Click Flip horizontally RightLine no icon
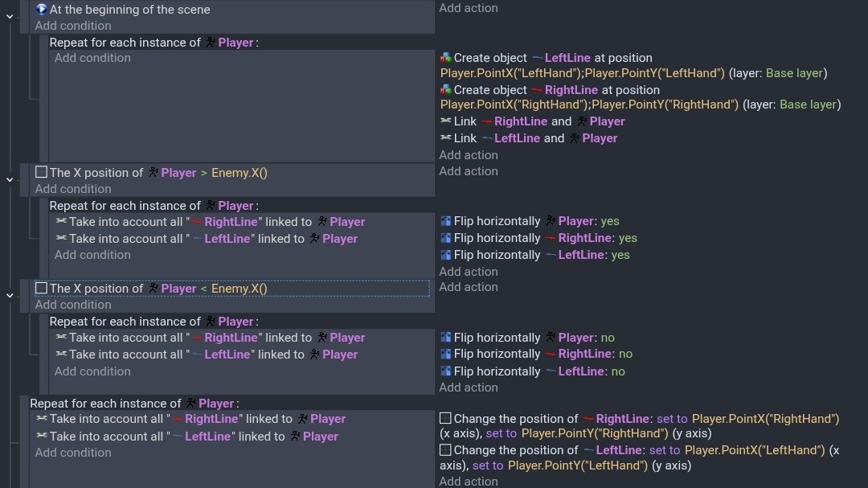 (446, 354)
